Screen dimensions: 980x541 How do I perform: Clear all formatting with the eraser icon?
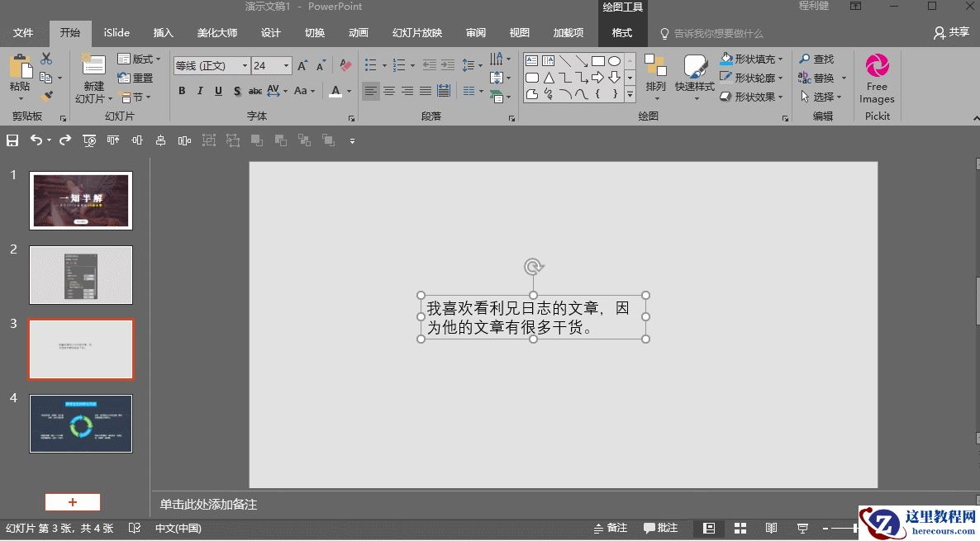point(345,65)
